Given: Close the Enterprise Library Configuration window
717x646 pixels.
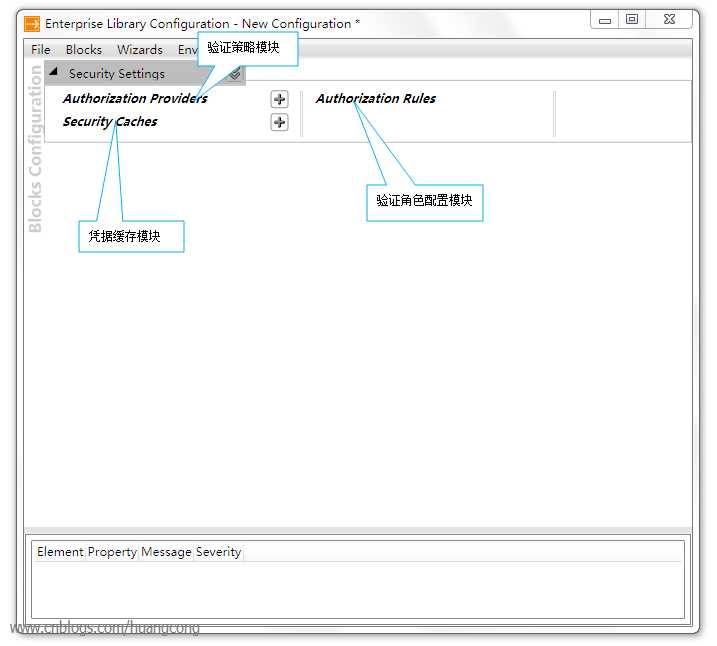Looking at the screenshot, I should 669,19.
